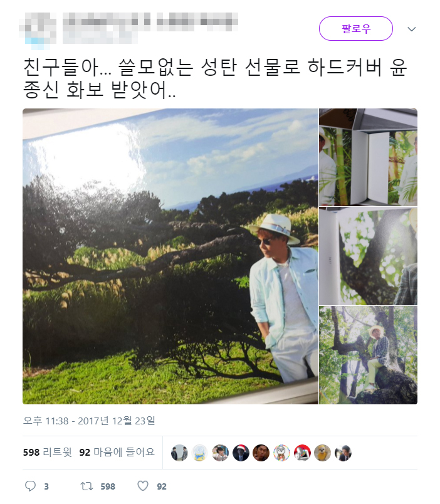Open the large photo of man in hat
The width and height of the screenshot is (440, 504).
point(170,256)
